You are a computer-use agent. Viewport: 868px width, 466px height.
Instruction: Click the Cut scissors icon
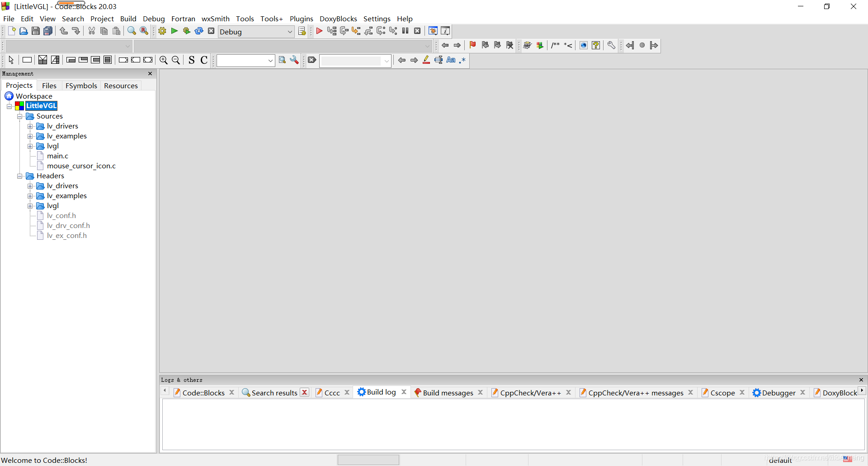coord(92,31)
